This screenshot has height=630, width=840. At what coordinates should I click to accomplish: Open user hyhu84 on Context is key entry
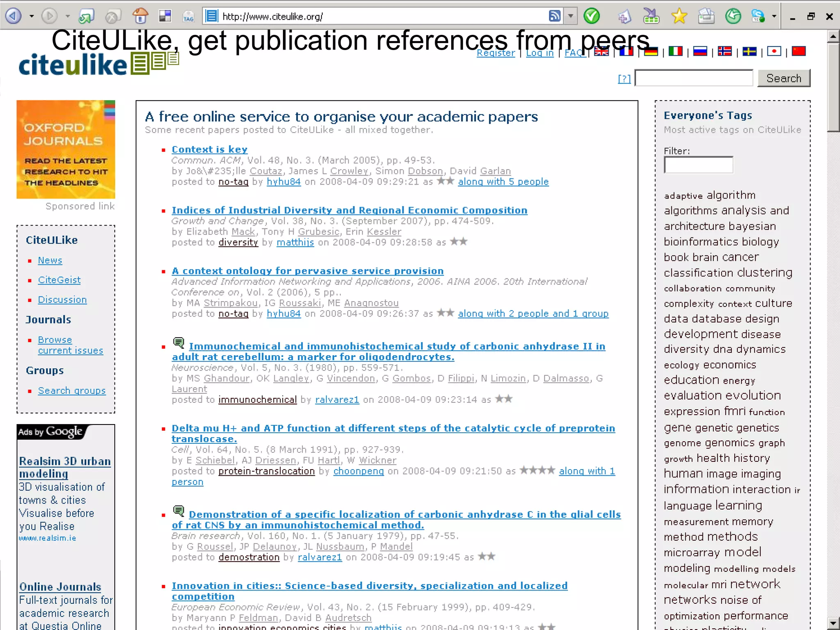pyautogui.click(x=284, y=182)
